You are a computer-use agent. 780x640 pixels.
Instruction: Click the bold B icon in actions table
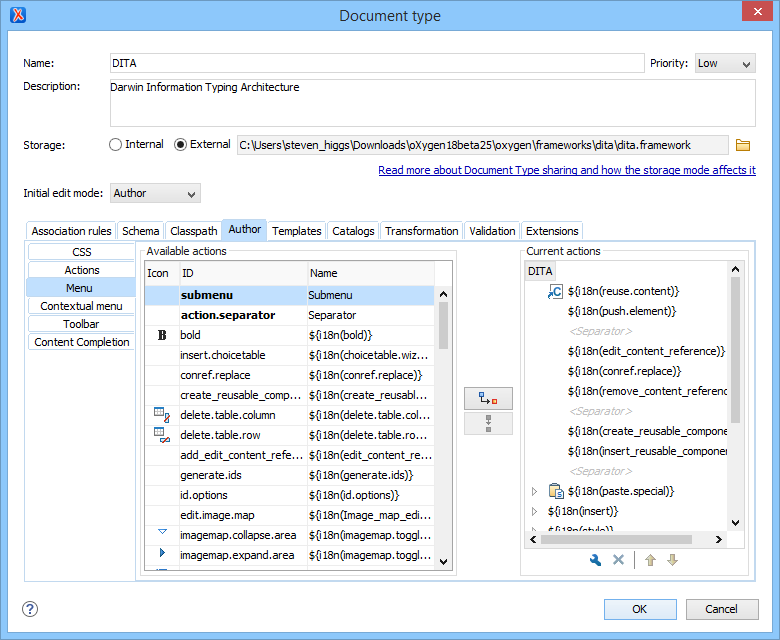(x=162, y=335)
